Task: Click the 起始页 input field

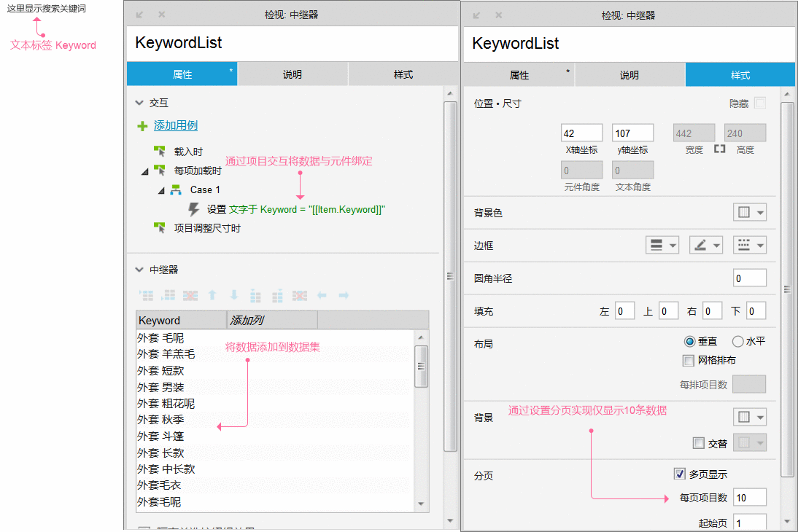Action: pyautogui.click(x=750, y=523)
